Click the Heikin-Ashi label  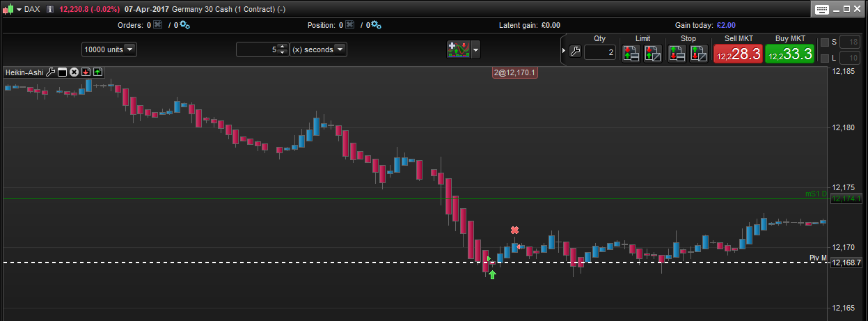coord(24,72)
